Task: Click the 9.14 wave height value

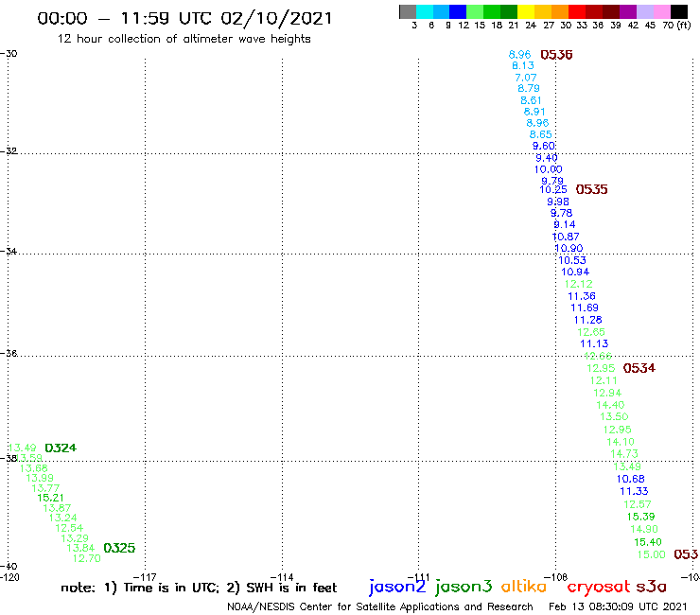Action: [565, 224]
